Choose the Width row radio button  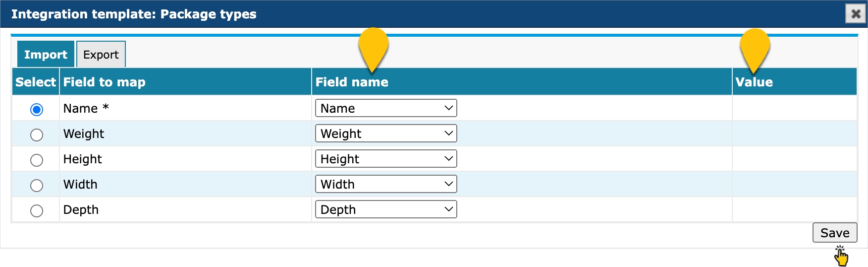point(37,185)
